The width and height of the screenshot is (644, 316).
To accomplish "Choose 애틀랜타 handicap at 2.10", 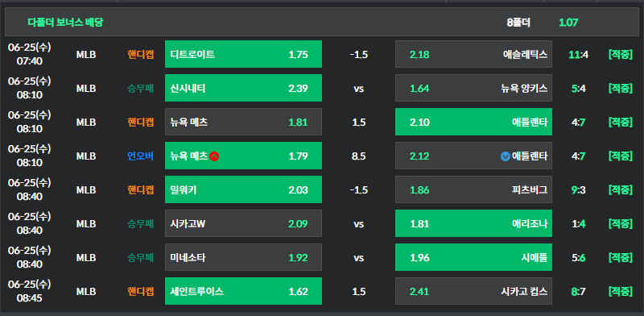I will point(473,122).
